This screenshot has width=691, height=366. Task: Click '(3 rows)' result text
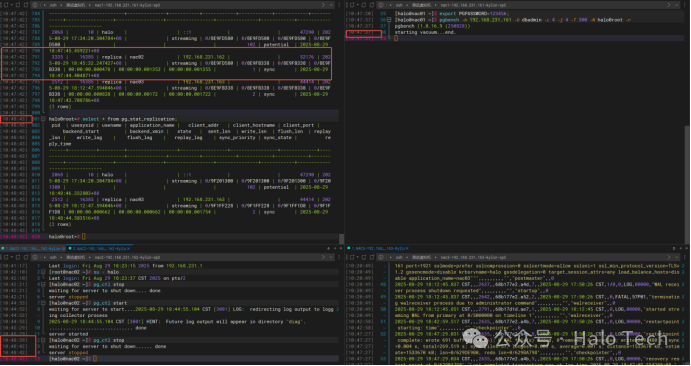[x=59, y=107]
